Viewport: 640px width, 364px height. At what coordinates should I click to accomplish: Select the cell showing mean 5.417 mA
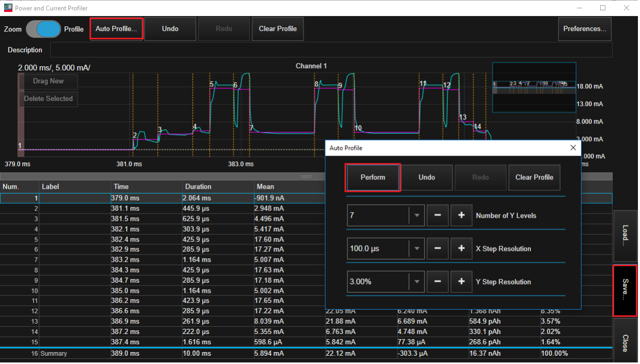pos(289,229)
